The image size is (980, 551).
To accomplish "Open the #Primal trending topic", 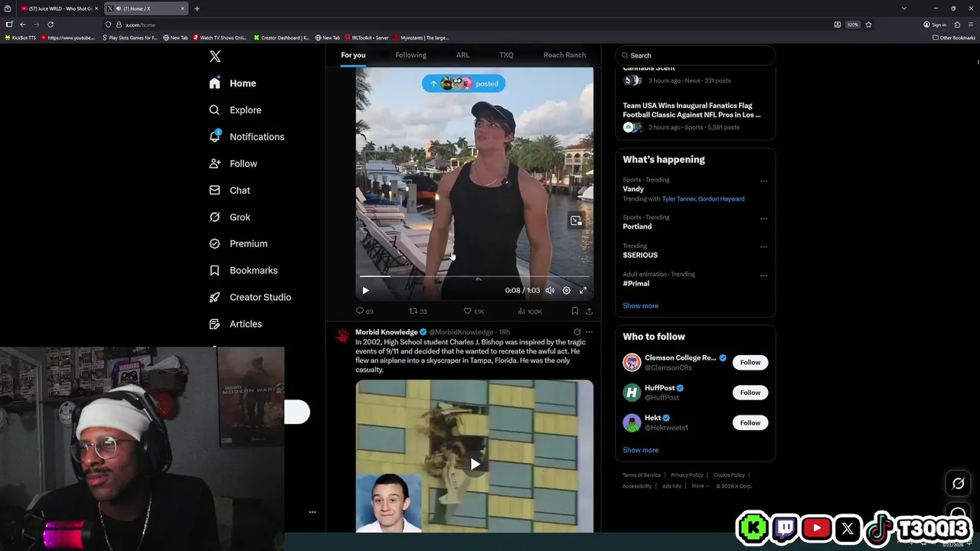I will point(636,284).
